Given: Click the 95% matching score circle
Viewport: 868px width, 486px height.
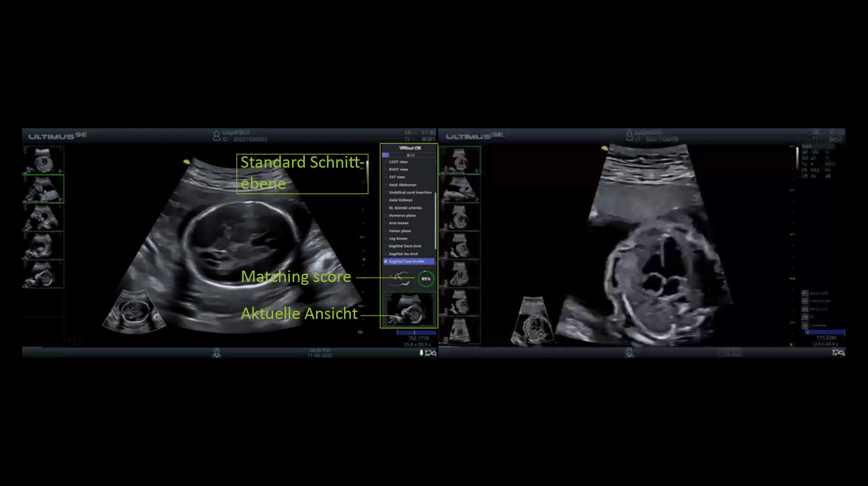Looking at the screenshot, I should pyautogui.click(x=426, y=279).
